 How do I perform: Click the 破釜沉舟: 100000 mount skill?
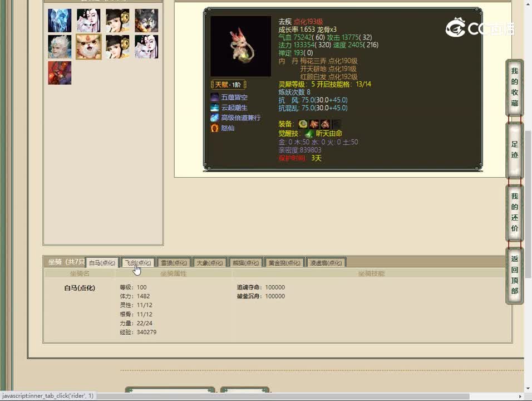point(261,296)
